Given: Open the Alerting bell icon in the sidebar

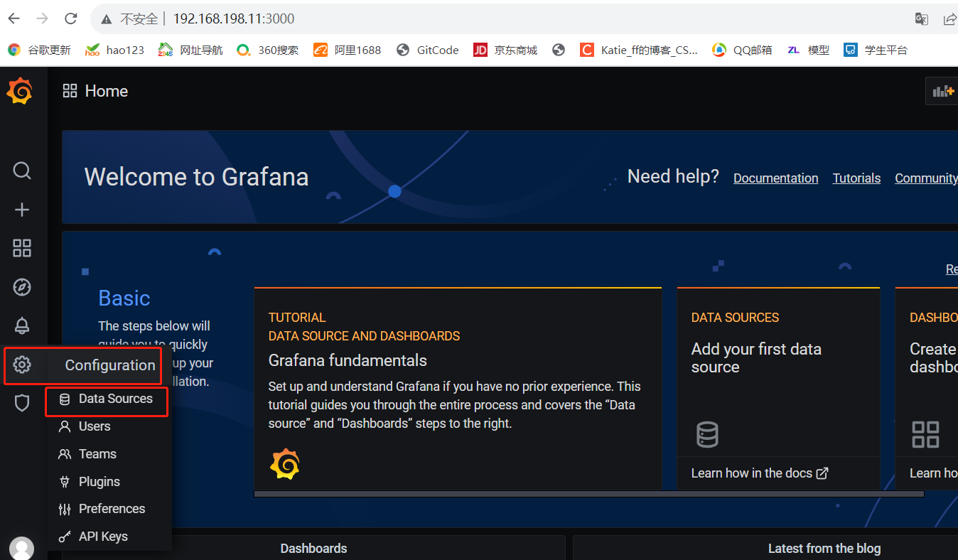Looking at the screenshot, I should tap(22, 325).
